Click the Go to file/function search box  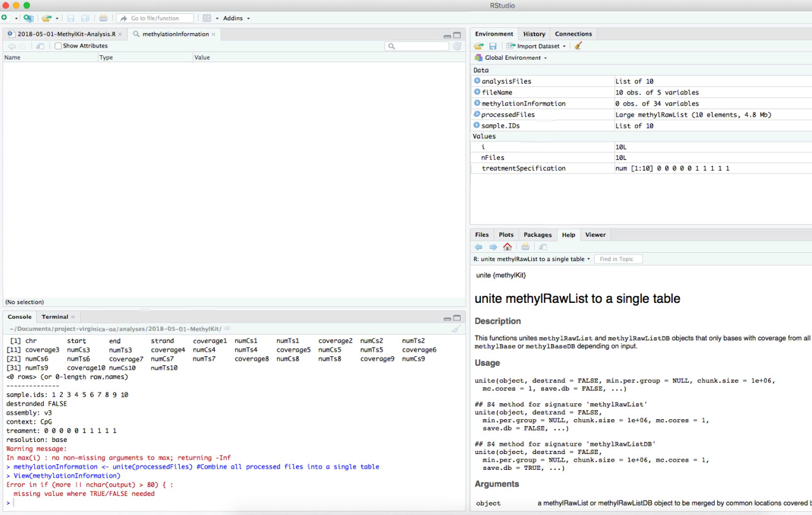click(x=155, y=18)
